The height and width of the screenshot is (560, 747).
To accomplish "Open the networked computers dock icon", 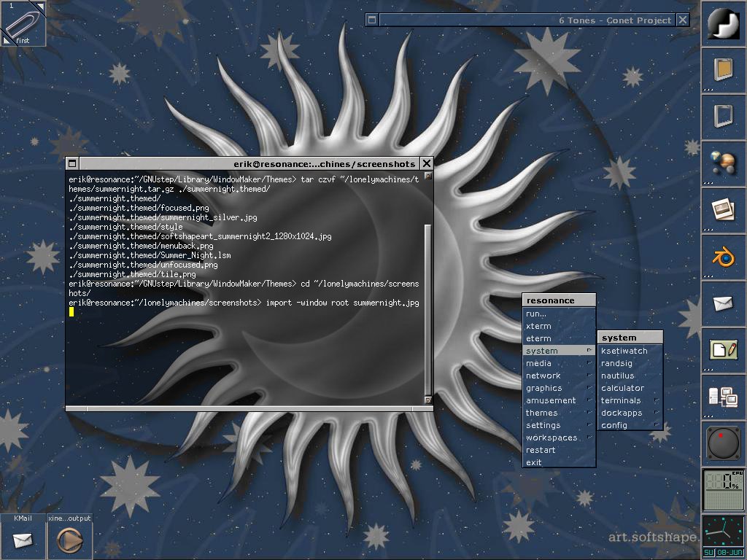I will (724, 396).
